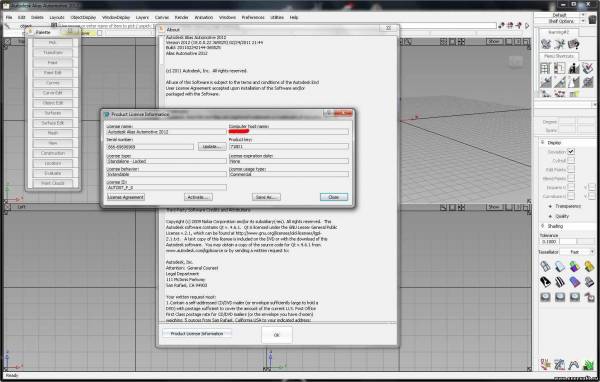Click the License Agreement button
The height and width of the screenshot is (382, 600).
[x=126, y=197]
